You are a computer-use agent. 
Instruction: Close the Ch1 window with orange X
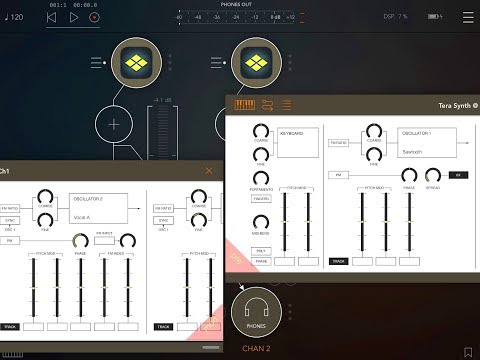(209, 171)
